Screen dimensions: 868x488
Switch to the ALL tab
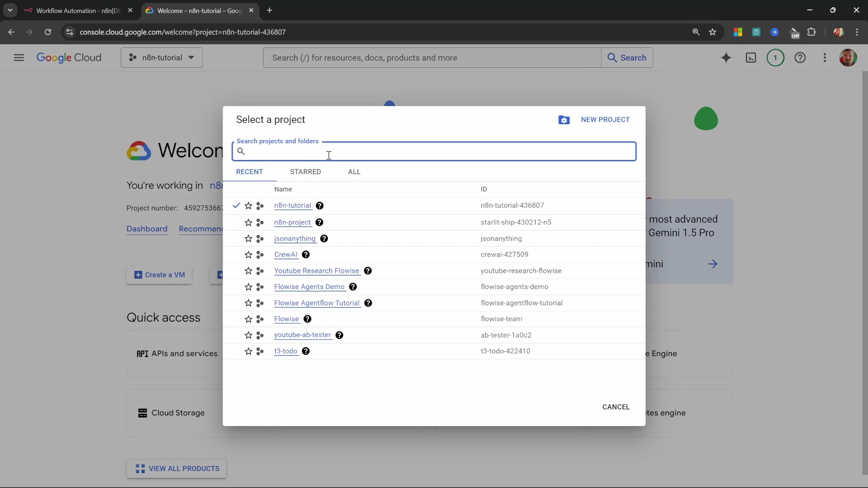(354, 172)
